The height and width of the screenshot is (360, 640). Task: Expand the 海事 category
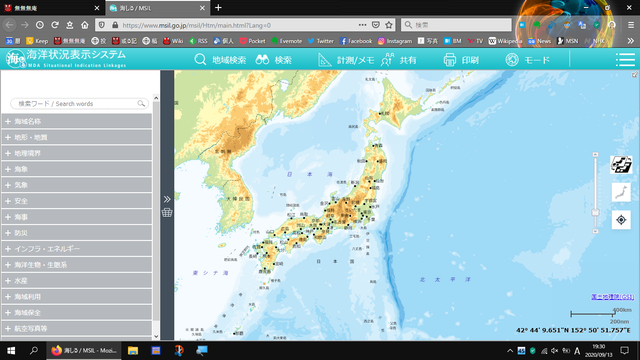[77, 217]
